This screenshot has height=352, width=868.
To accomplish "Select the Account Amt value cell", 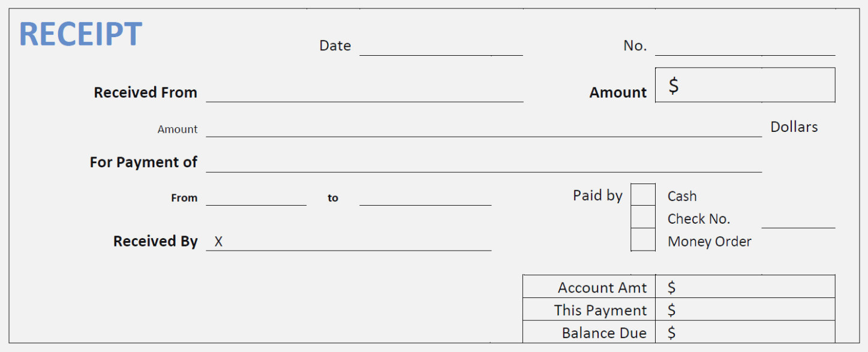I will click(744, 287).
